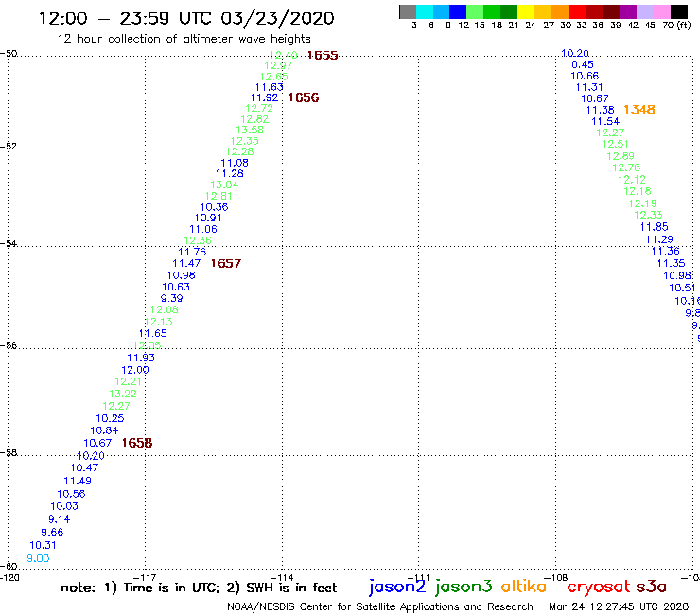Click the '24' label under the color scale
700x615 pixels.
(x=531, y=26)
